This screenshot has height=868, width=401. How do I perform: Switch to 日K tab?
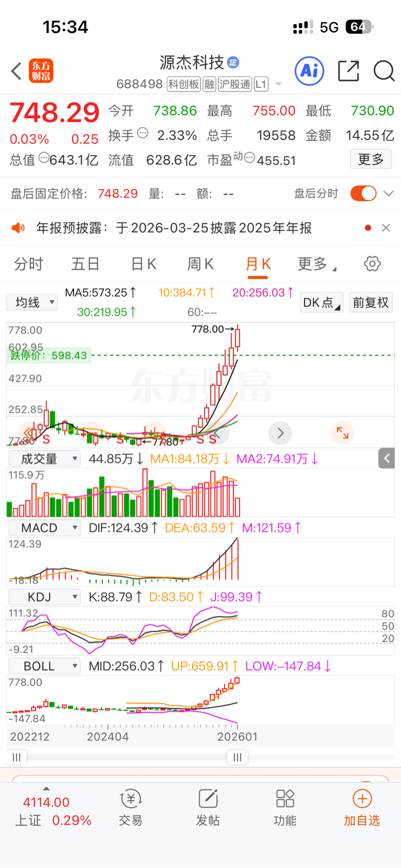(x=143, y=264)
